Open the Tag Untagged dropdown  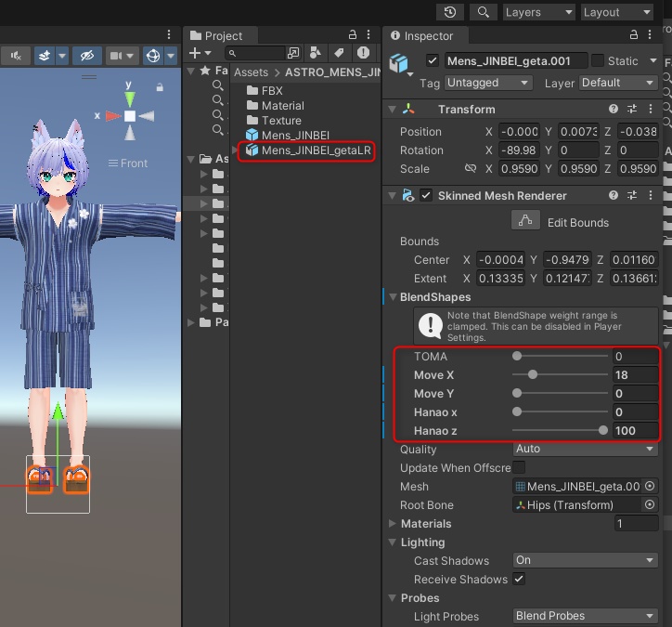tap(488, 83)
